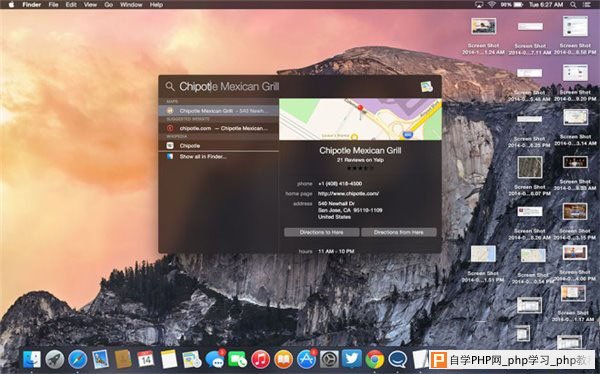Select the Chipotle Wikipedia result

tap(218, 145)
